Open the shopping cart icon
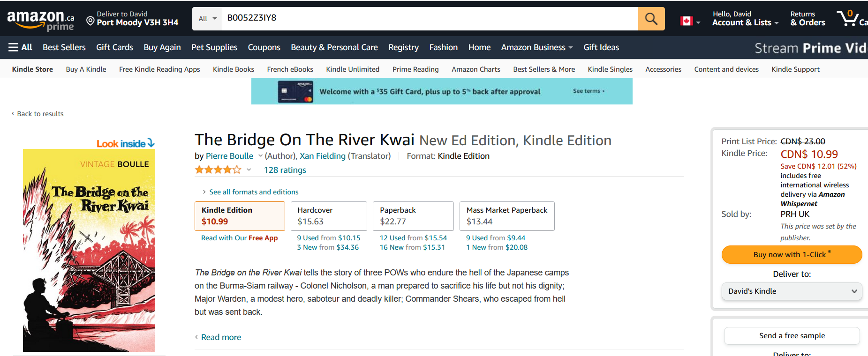Image resolution: width=868 pixels, height=356 pixels. tap(848, 19)
